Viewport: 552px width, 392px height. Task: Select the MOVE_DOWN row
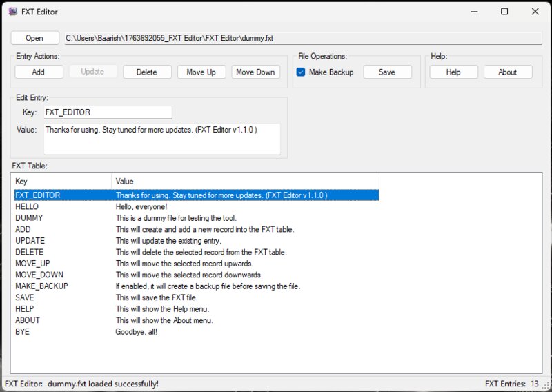pos(197,275)
